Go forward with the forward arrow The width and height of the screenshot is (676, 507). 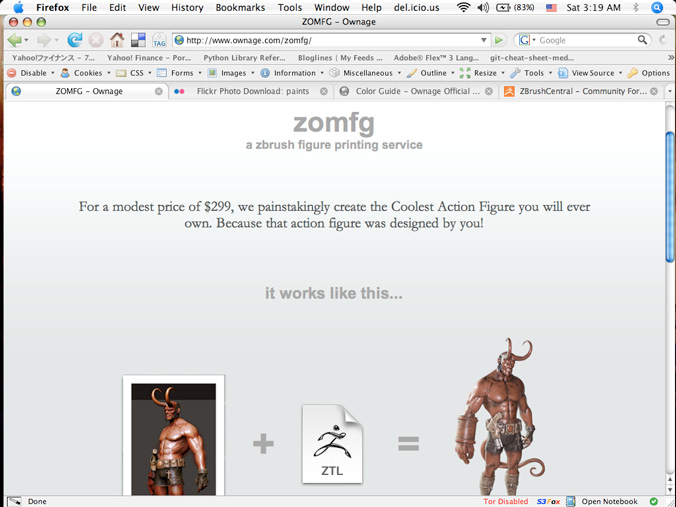(44, 41)
